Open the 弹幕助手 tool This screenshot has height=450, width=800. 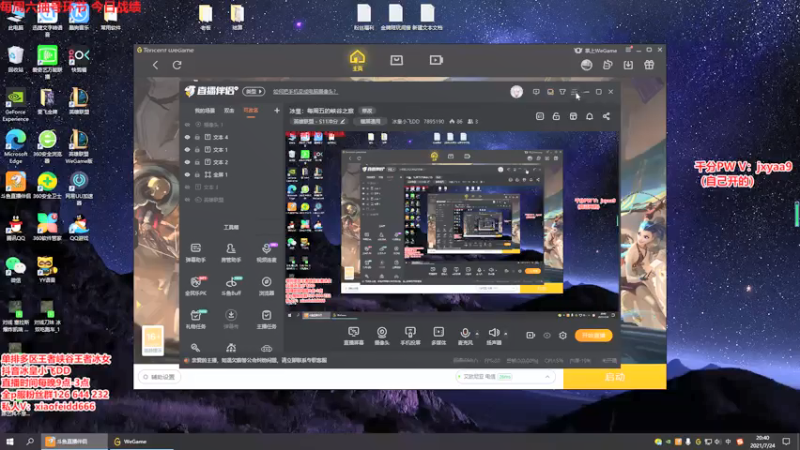(x=195, y=253)
